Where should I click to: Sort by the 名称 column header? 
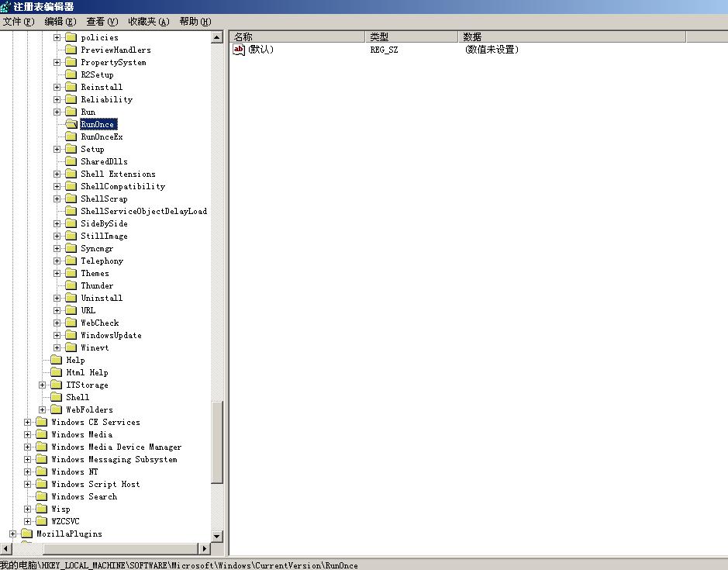[297, 36]
